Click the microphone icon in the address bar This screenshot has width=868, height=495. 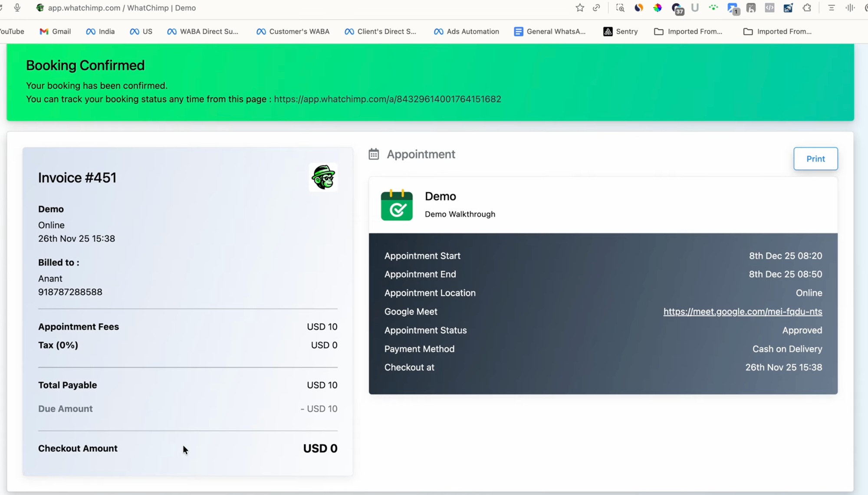(17, 8)
